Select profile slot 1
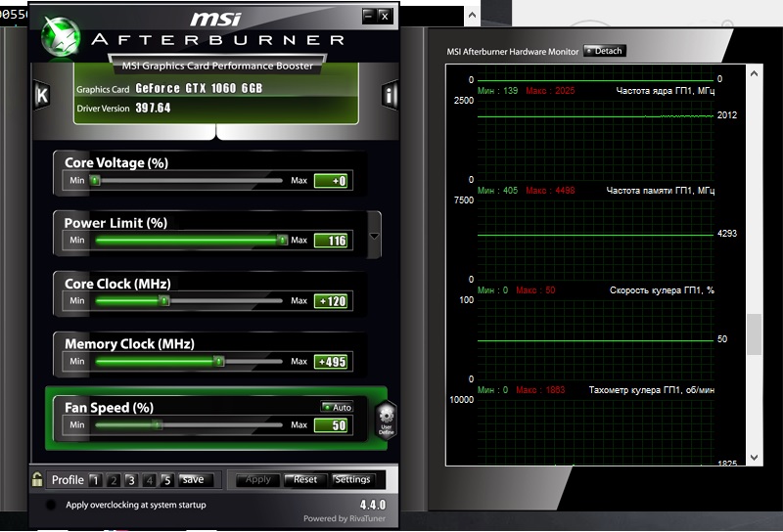This screenshot has width=783, height=532. coord(95,480)
